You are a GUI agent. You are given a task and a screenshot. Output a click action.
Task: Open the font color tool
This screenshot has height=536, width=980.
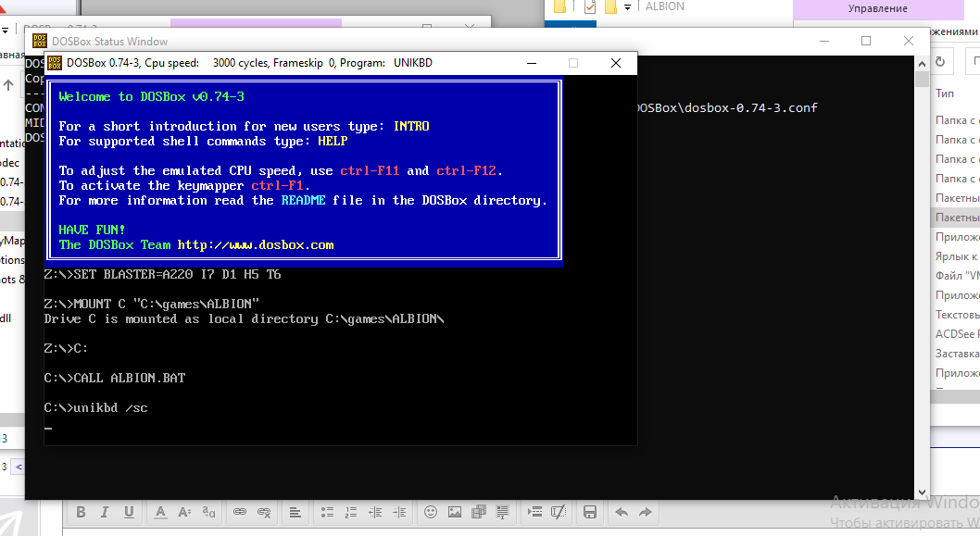160,512
